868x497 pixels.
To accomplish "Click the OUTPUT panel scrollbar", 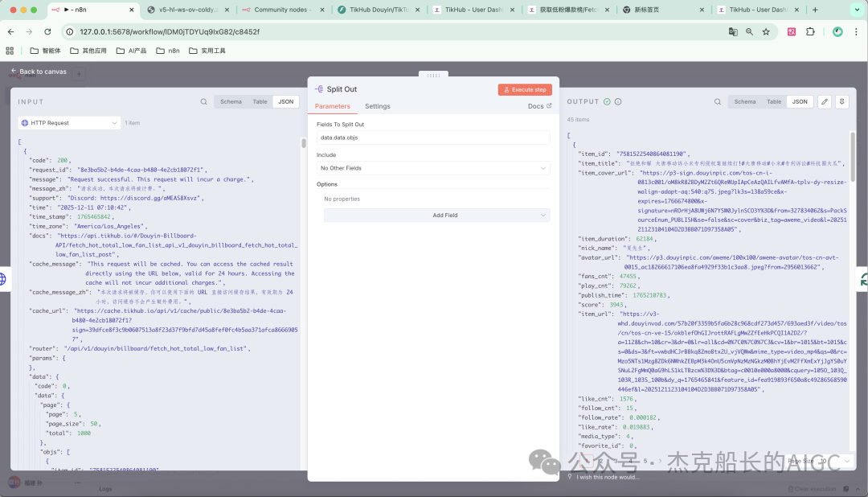I will pos(853,156).
